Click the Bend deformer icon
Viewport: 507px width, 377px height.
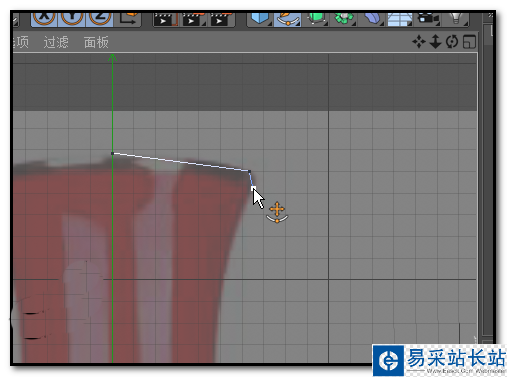(372, 19)
